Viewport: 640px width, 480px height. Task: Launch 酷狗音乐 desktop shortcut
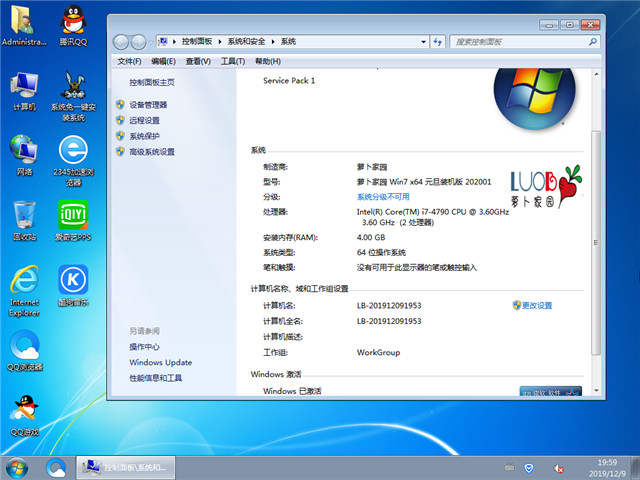pyautogui.click(x=73, y=286)
